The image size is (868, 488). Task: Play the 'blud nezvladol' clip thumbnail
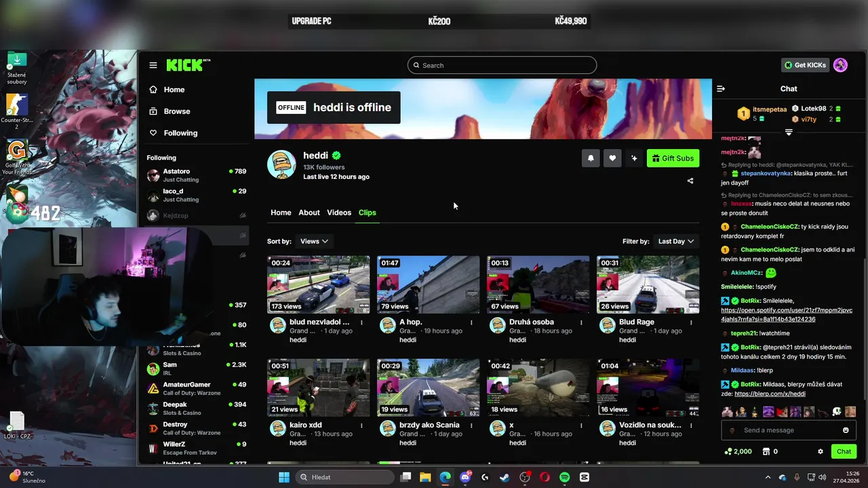[319, 285]
